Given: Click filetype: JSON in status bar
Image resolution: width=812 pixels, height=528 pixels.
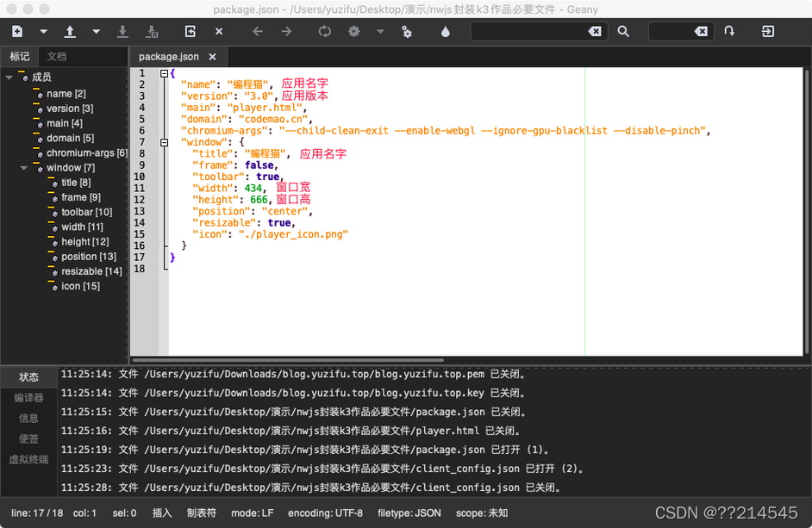Looking at the screenshot, I should click(409, 513).
